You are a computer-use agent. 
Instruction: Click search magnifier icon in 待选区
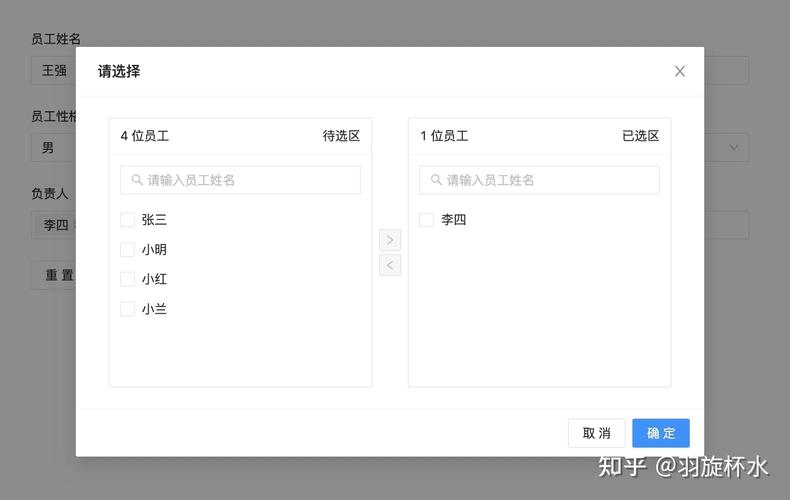137,179
